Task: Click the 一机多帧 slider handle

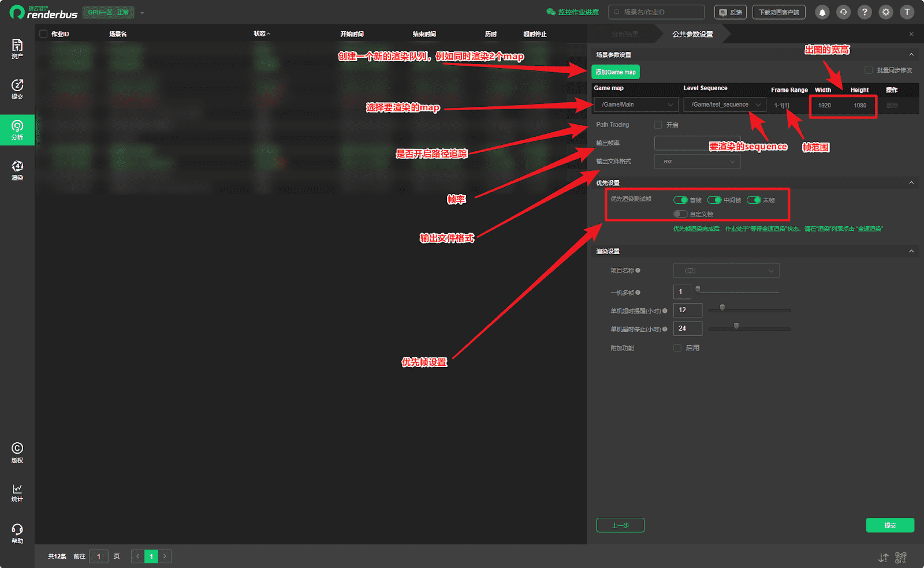Action: (x=698, y=289)
